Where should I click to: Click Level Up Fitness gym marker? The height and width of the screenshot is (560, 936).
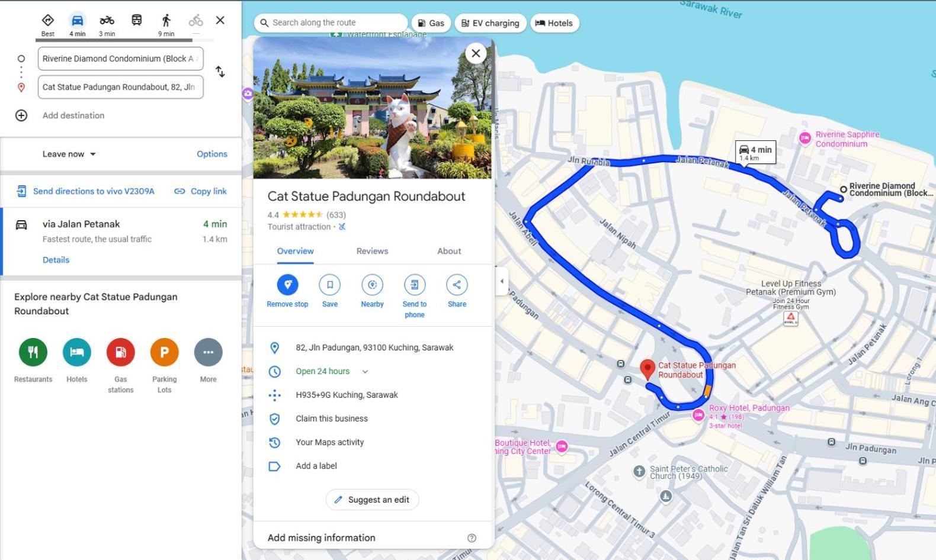(791, 318)
